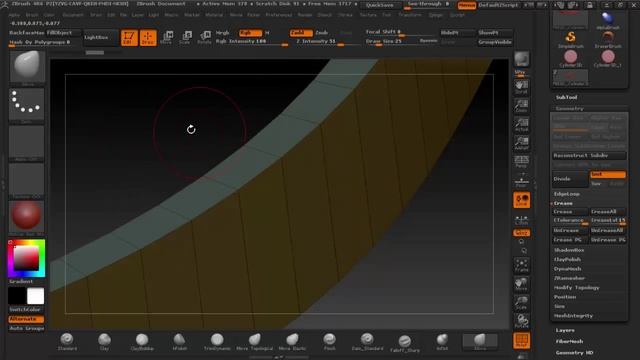
Task: Expand the ShadowBox subsection
Action: pyautogui.click(x=569, y=250)
